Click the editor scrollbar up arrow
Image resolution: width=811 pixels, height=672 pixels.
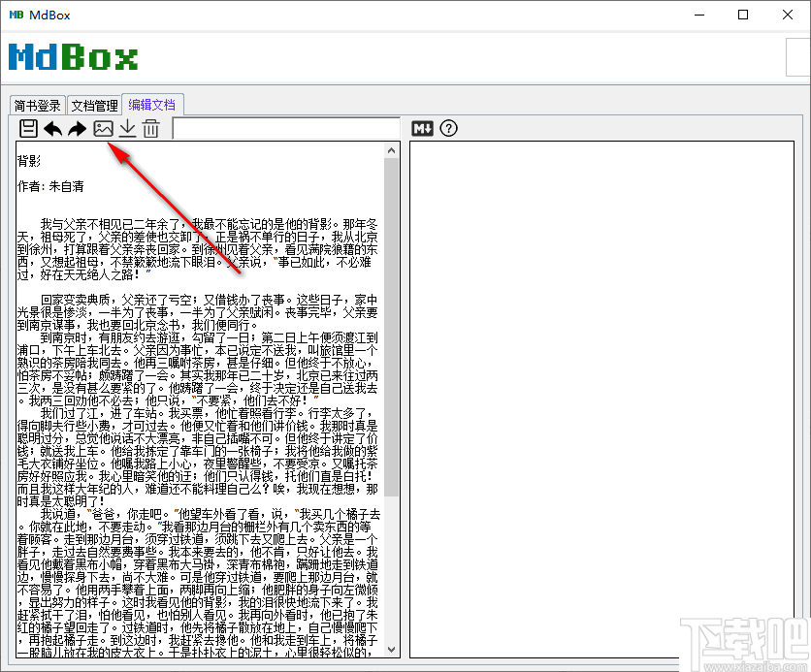pos(392,148)
